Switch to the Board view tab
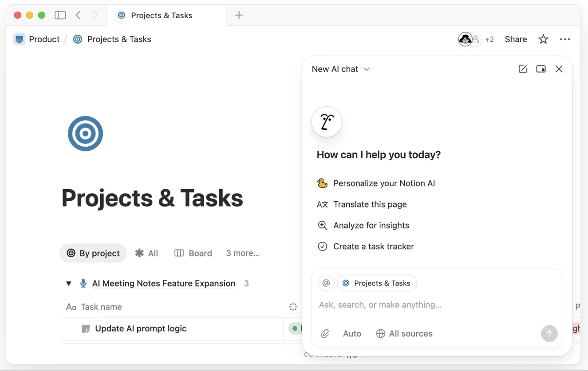Image resolution: width=588 pixels, height=371 pixels. 193,253
